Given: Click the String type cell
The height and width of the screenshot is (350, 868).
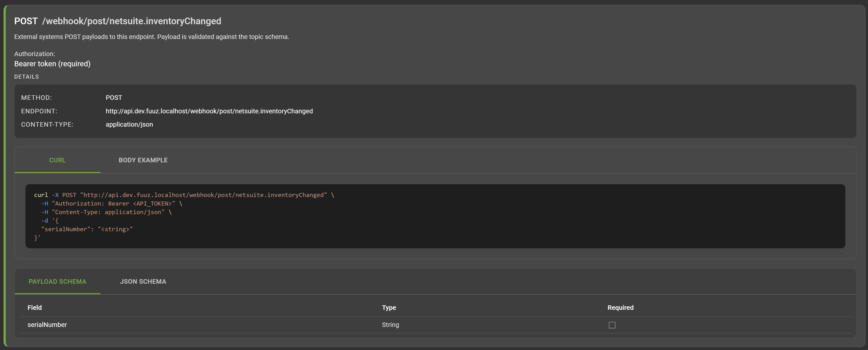Looking at the screenshot, I should pos(390,325).
